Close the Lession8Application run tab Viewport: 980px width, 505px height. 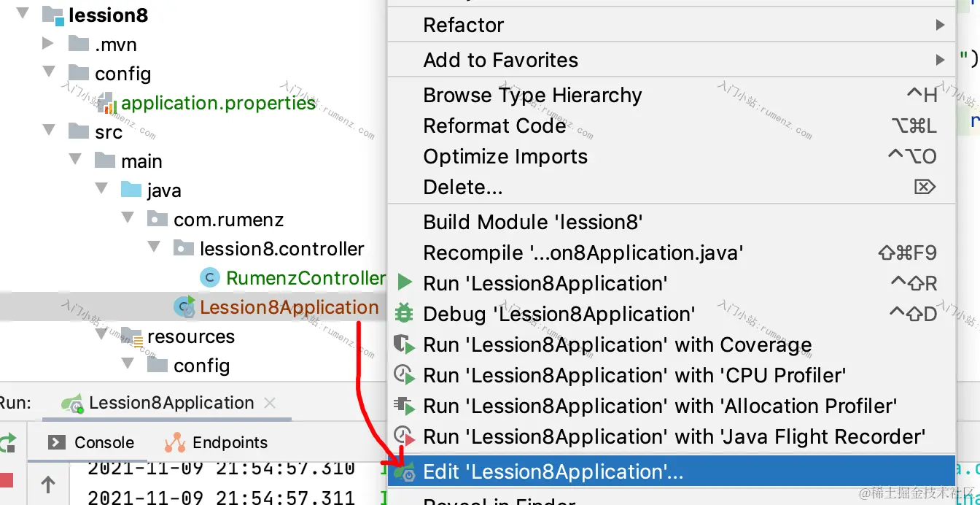270,403
